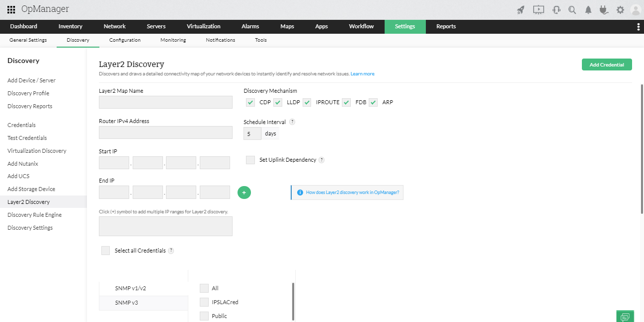Tick the Public credential checkbox
Viewport: 644px width, 322px height.
coord(204,316)
